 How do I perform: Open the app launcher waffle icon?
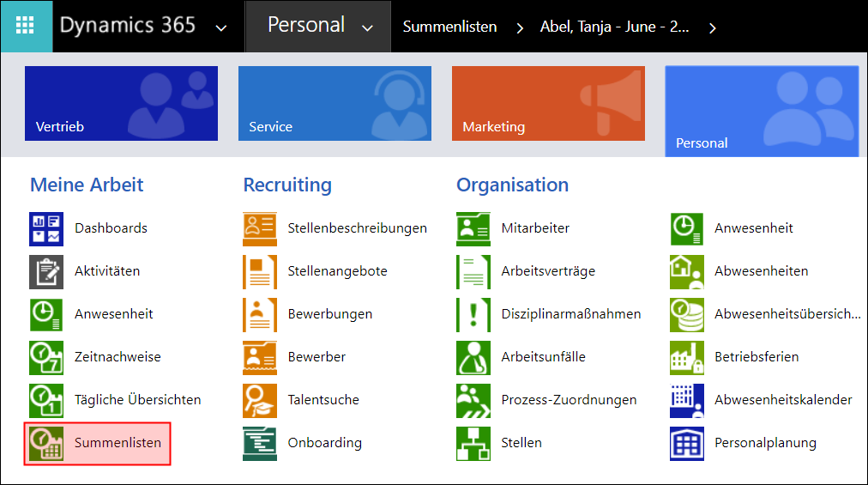(x=25, y=26)
